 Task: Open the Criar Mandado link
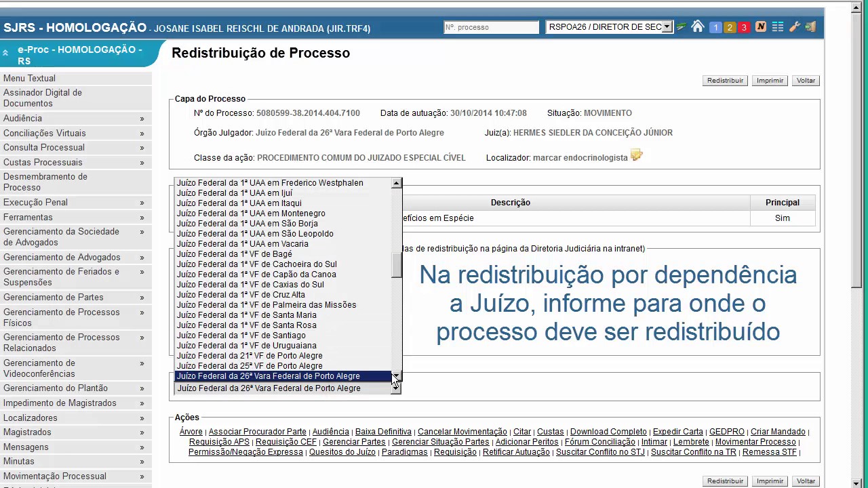778,432
